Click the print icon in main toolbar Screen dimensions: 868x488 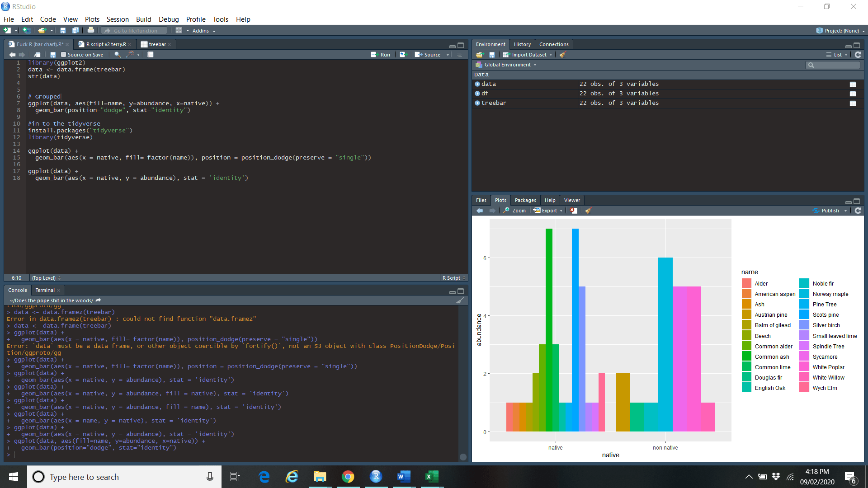(91, 31)
